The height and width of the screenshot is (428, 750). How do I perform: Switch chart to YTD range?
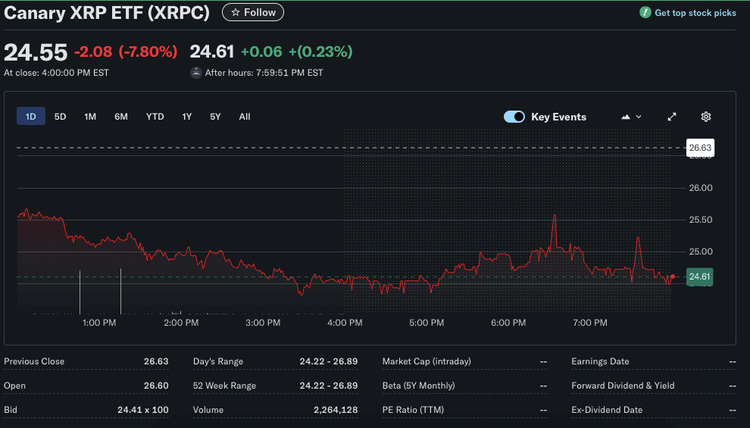pyautogui.click(x=155, y=117)
